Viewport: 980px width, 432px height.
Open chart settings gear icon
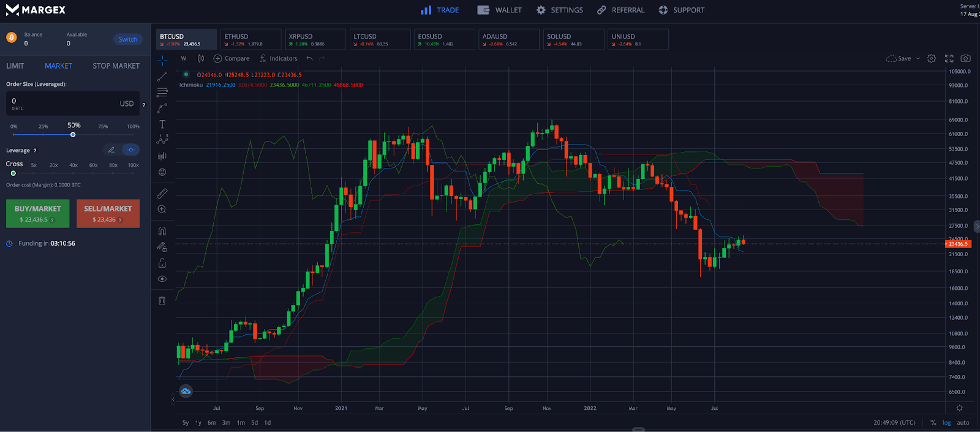pyautogui.click(x=931, y=59)
